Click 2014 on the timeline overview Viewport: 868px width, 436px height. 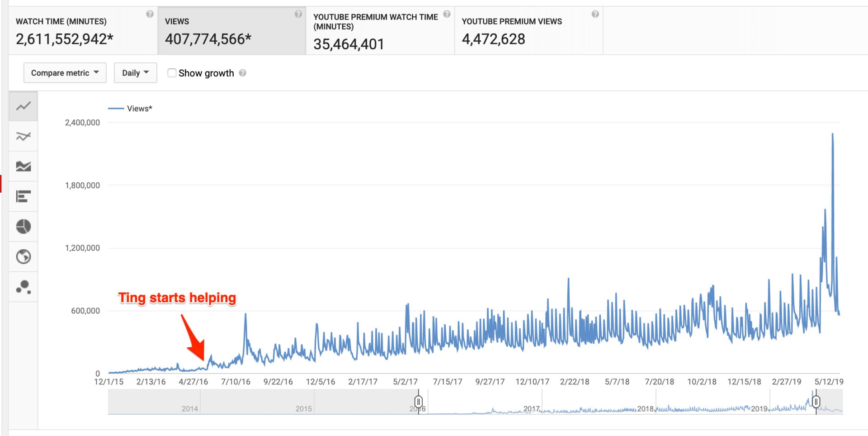[x=190, y=409]
